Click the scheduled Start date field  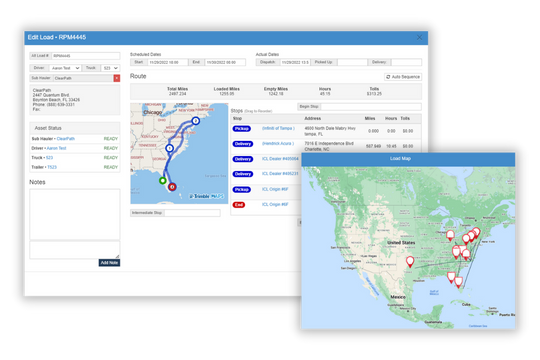168,62
